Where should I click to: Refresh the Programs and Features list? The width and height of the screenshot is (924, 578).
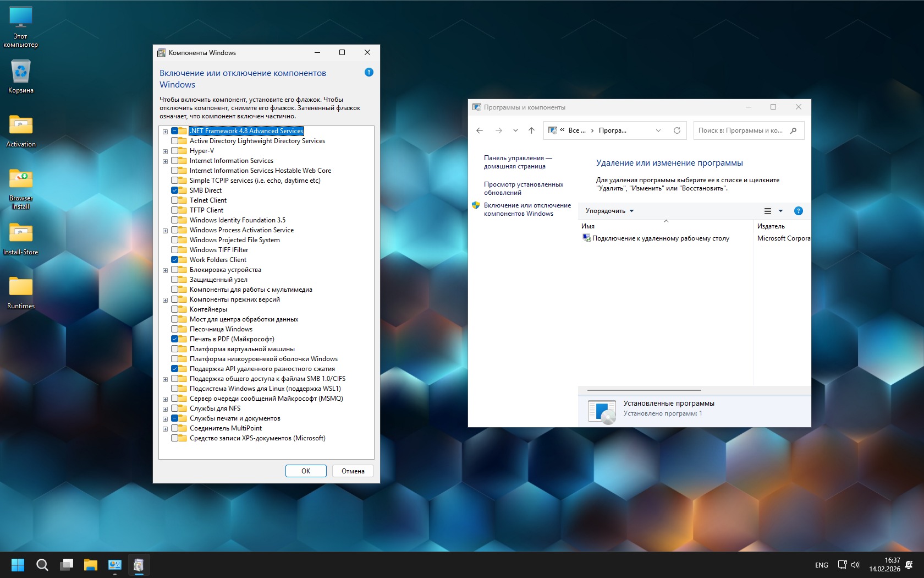[x=676, y=130]
